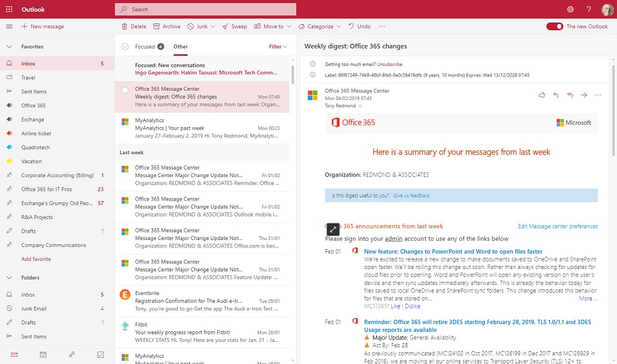Image resolution: width=617 pixels, height=364 pixels.
Task: Collapse the navigation pane with hamburger icon
Action: click(x=9, y=27)
